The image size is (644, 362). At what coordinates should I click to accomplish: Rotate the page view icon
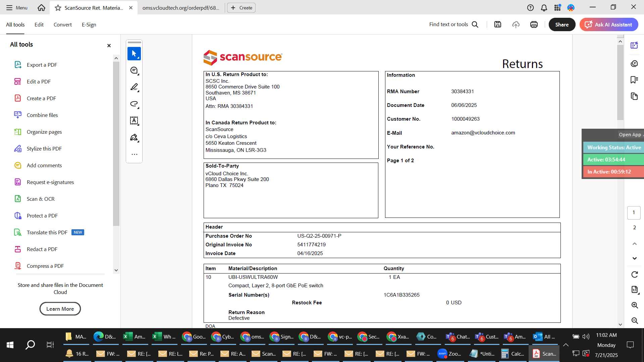[634, 275]
